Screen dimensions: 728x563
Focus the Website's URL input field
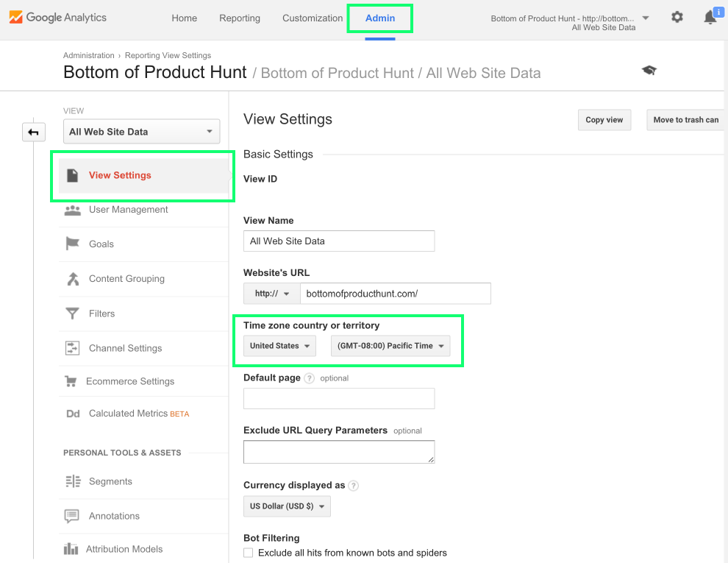pyautogui.click(x=396, y=294)
